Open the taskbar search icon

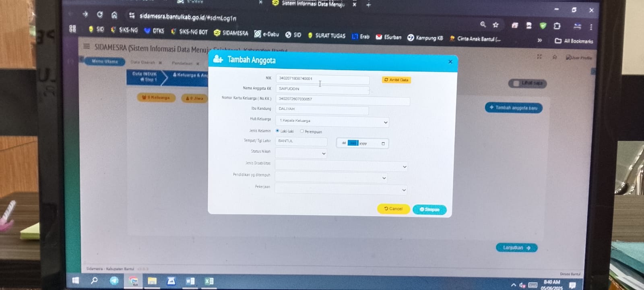click(95, 280)
